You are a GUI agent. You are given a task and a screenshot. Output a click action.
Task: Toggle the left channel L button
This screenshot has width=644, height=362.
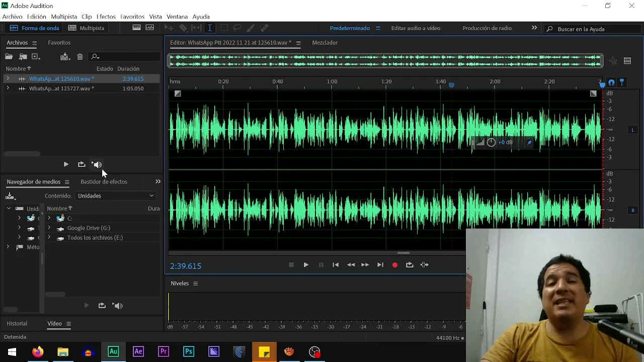click(x=633, y=130)
